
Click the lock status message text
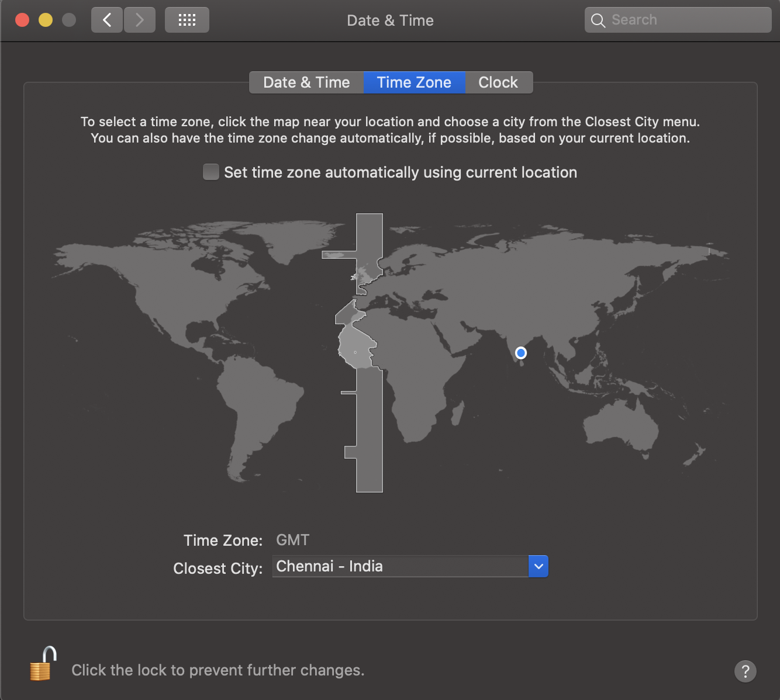click(218, 670)
